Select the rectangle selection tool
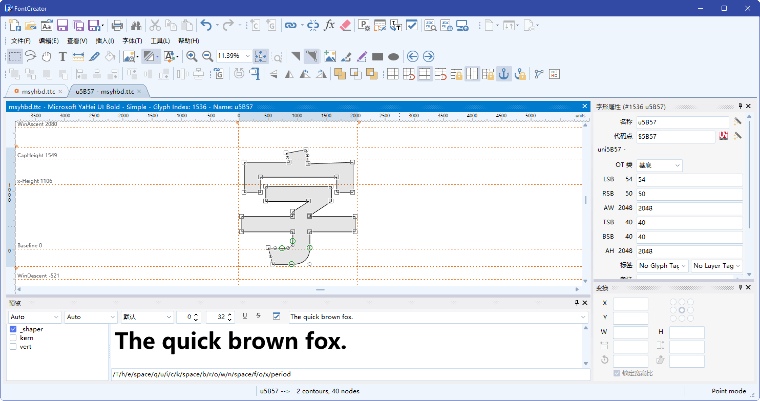Viewport: 760px width, 401px height. (x=14, y=56)
